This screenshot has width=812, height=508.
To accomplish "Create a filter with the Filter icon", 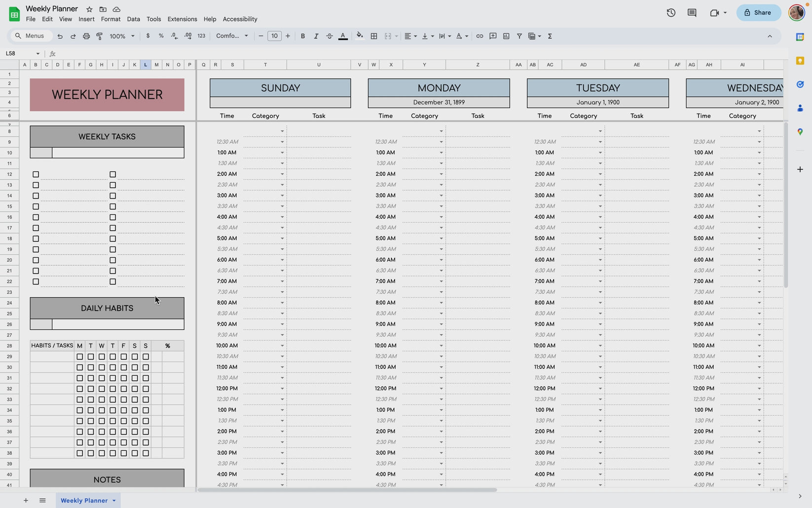I will (x=519, y=36).
